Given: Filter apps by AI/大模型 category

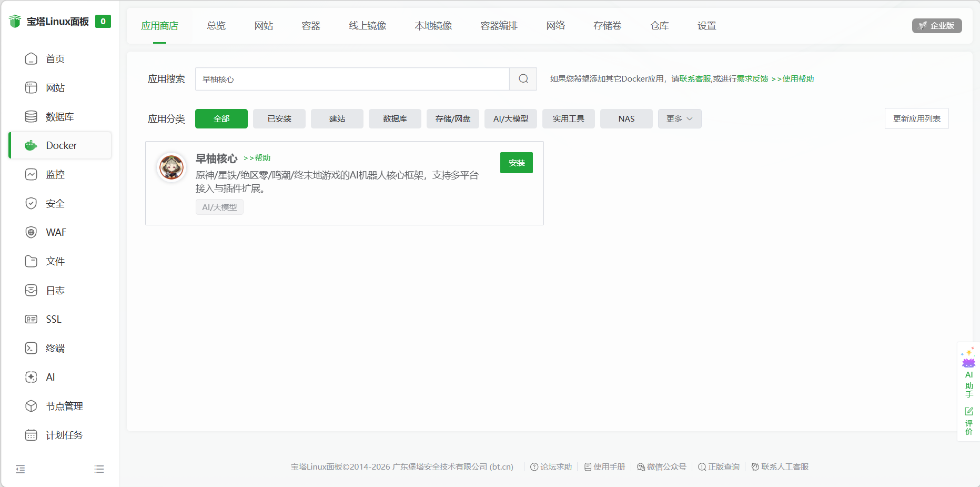Looking at the screenshot, I should [511, 119].
